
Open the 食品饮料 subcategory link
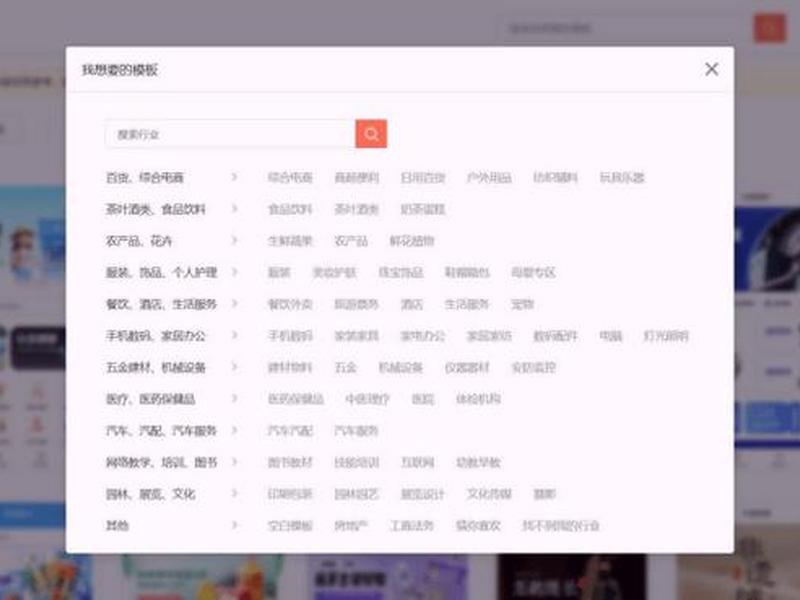tap(290, 209)
